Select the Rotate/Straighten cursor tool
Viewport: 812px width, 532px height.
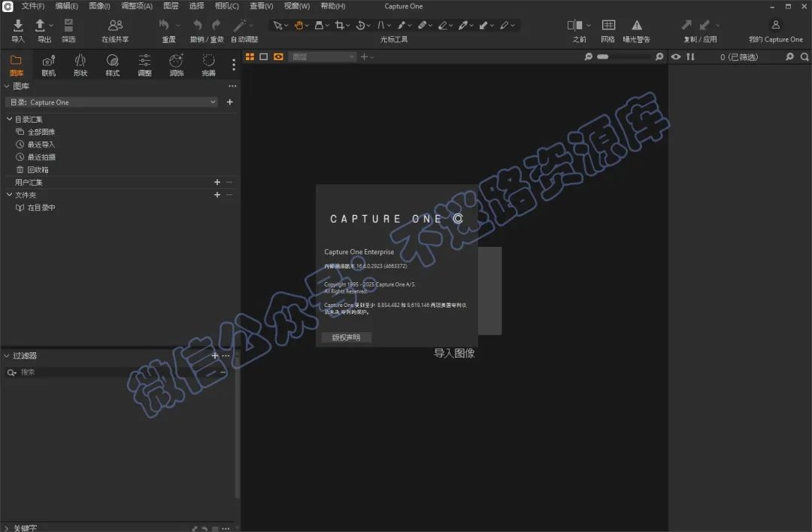click(360, 25)
